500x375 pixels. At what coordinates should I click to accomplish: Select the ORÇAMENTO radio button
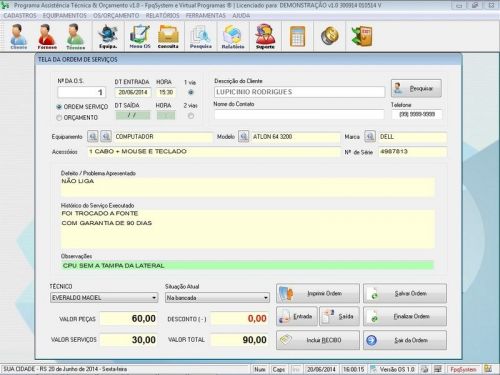pos(59,118)
